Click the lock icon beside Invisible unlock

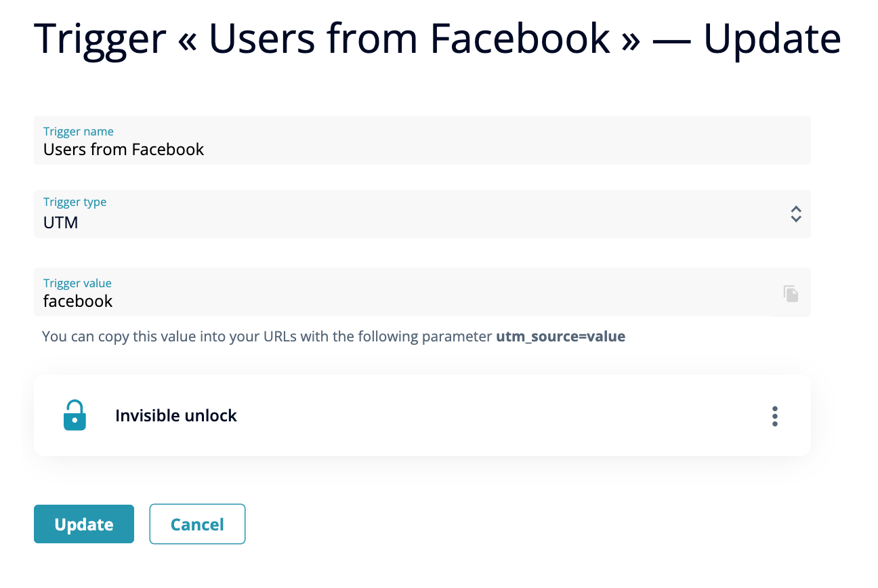coord(75,415)
